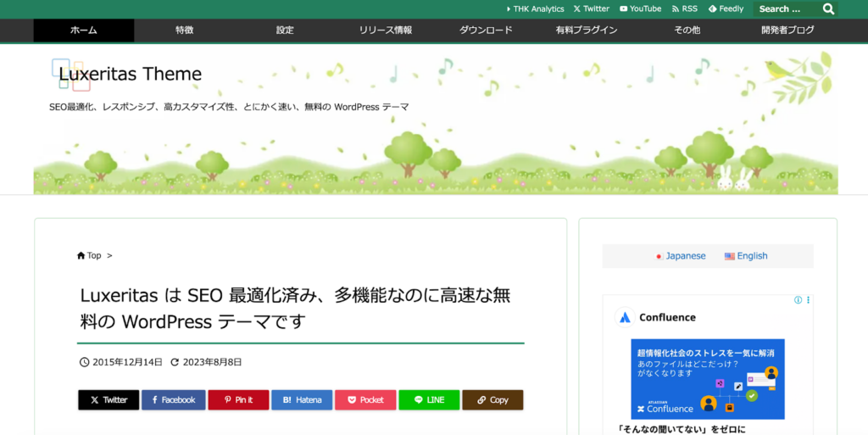Save the page to Pocket
The image size is (868, 435).
click(365, 400)
